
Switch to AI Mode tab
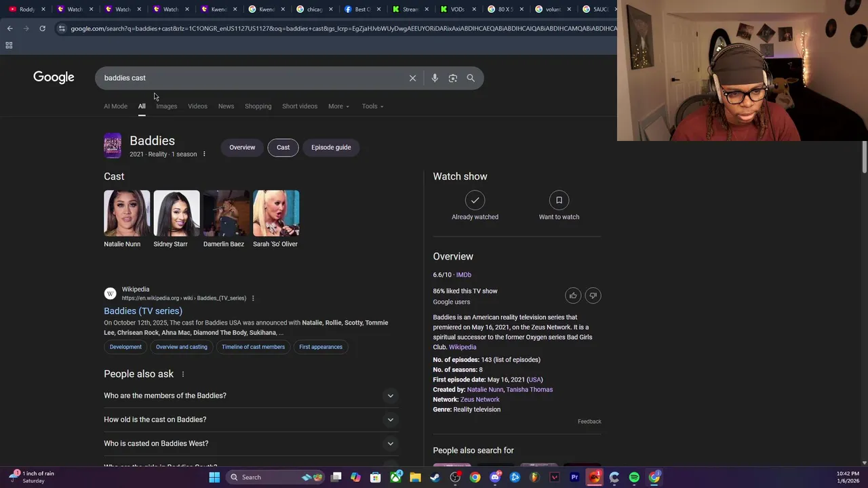click(115, 106)
